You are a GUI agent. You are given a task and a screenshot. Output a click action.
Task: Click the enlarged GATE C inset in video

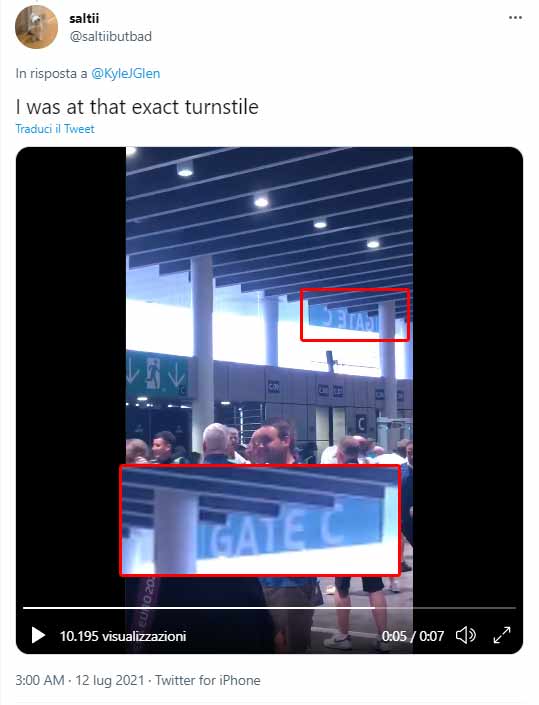260,520
